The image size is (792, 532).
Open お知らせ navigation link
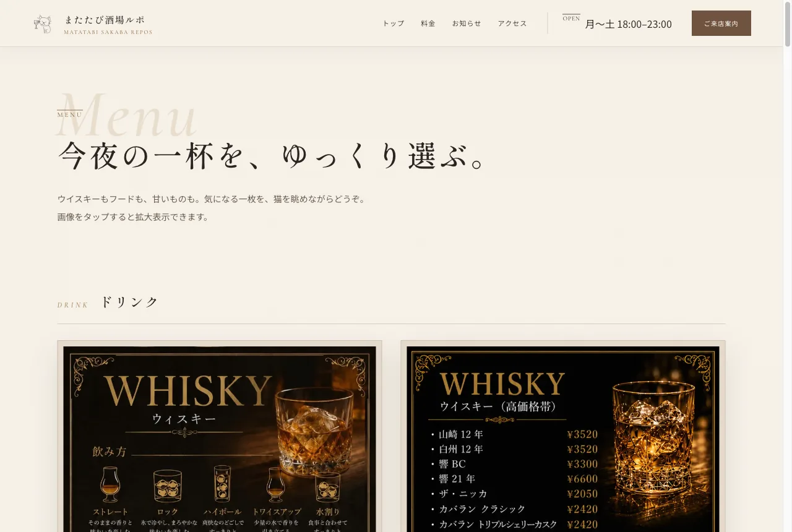point(467,24)
